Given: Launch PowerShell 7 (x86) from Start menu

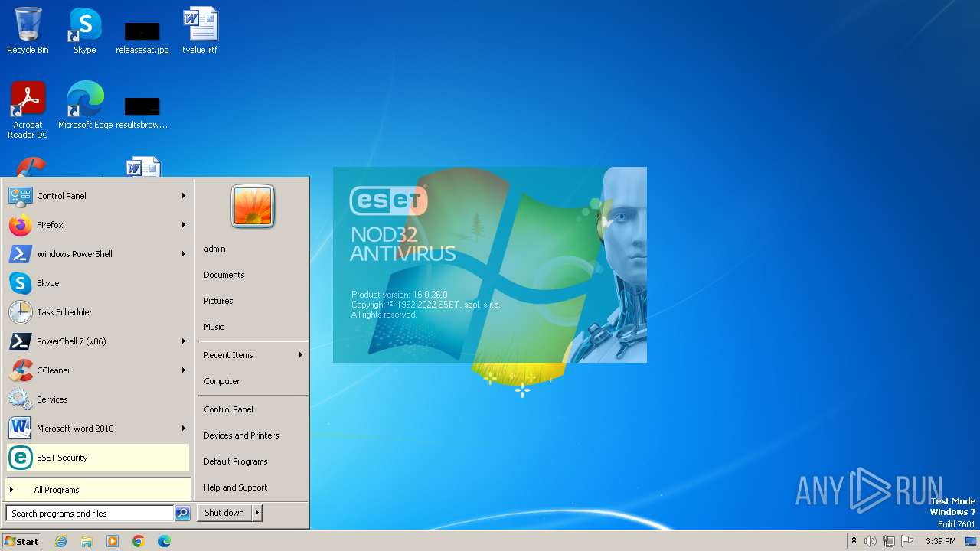Looking at the screenshot, I should pyautogui.click(x=97, y=341).
